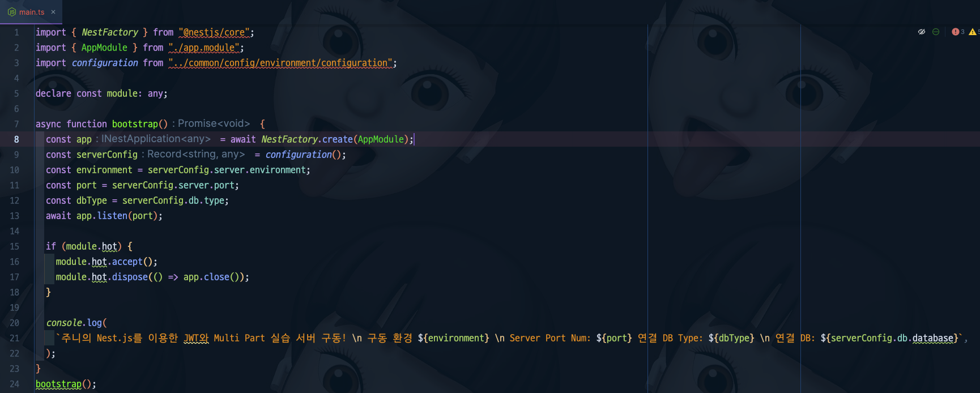Open the yellow warnings triangle indicator
This screenshot has height=393, width=980.
[974, 32]
